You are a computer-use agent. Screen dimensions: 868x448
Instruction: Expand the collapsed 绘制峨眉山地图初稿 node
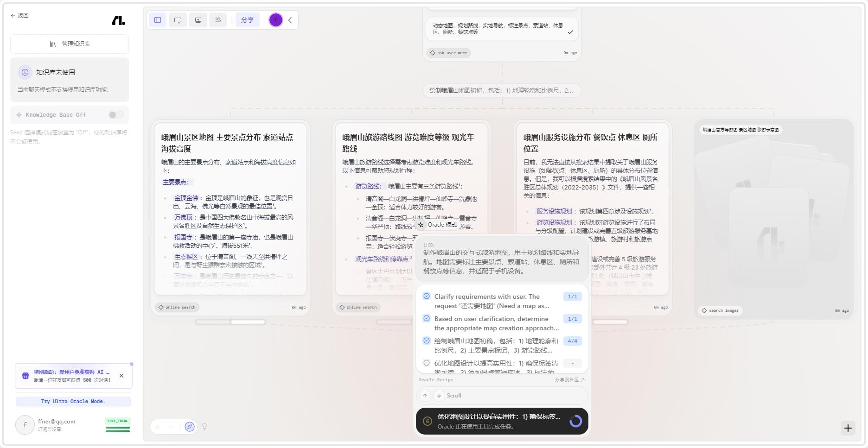pyautogui.click(x=502, y=90)
